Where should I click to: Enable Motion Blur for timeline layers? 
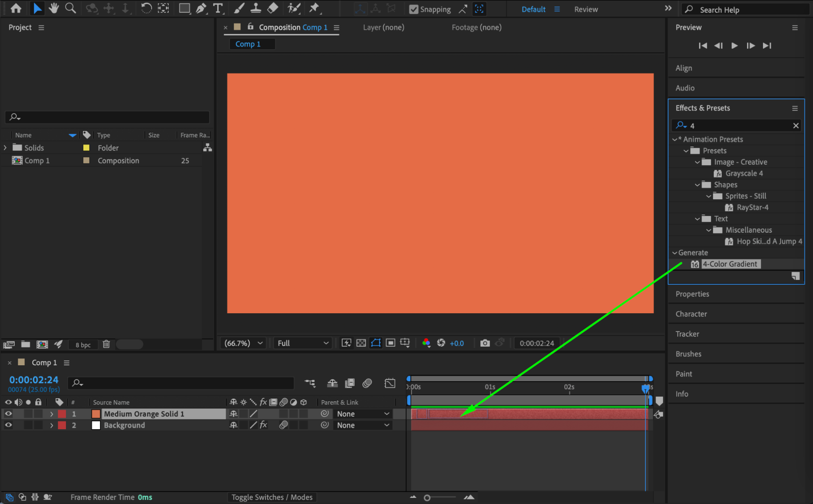[x=367, y=383]
